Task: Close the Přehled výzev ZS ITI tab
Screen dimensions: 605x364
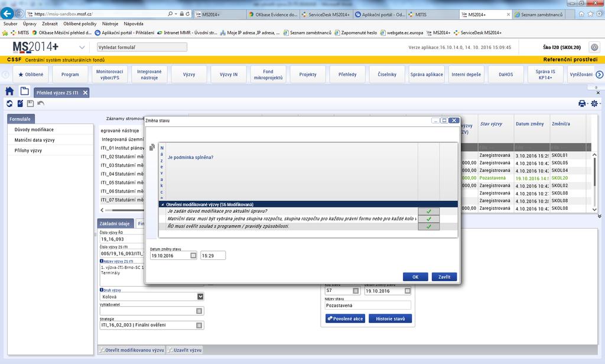Action: (x=85, y=93)
